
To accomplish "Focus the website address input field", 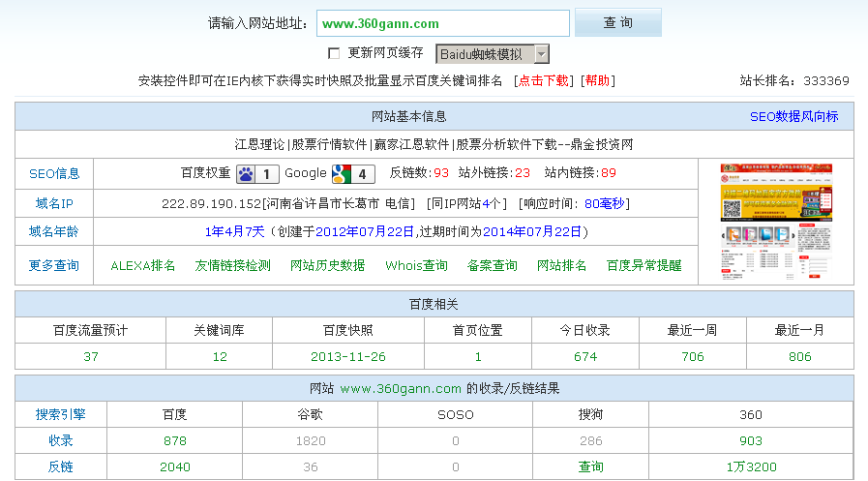I will (x=443, y=23).
